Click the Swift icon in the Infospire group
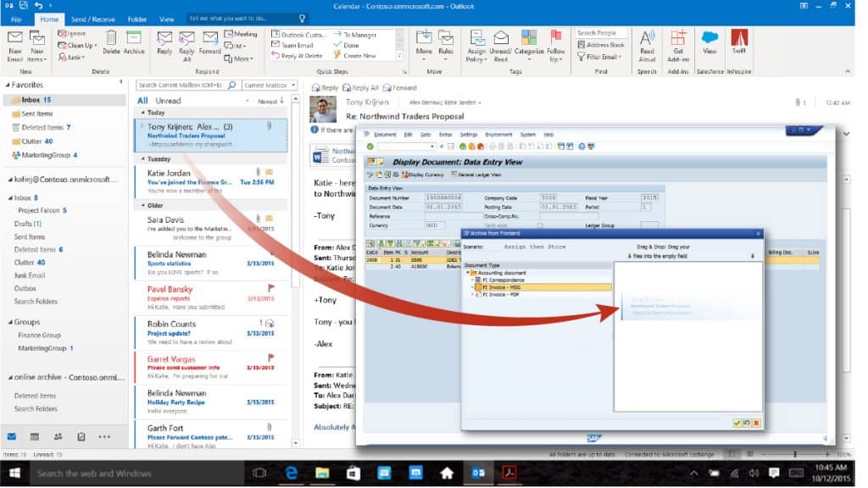Viewport: 868px width, 488px height. tap(739, 37)
